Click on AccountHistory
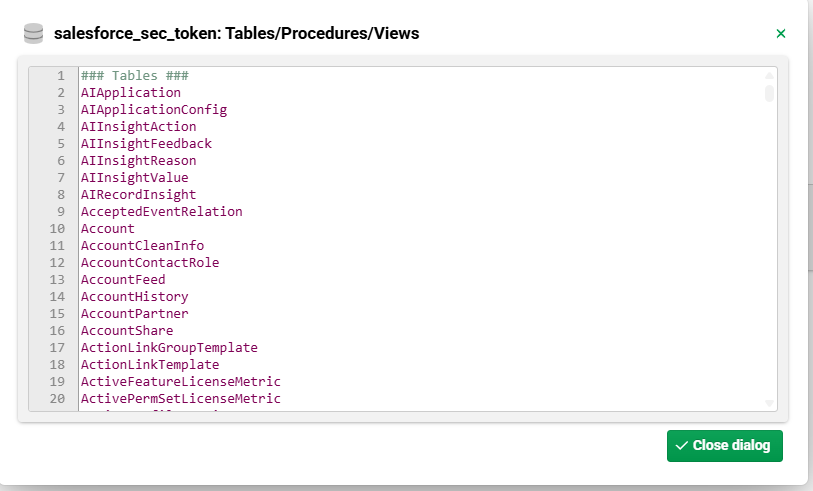The image size is (813, 491). point(135,297)
